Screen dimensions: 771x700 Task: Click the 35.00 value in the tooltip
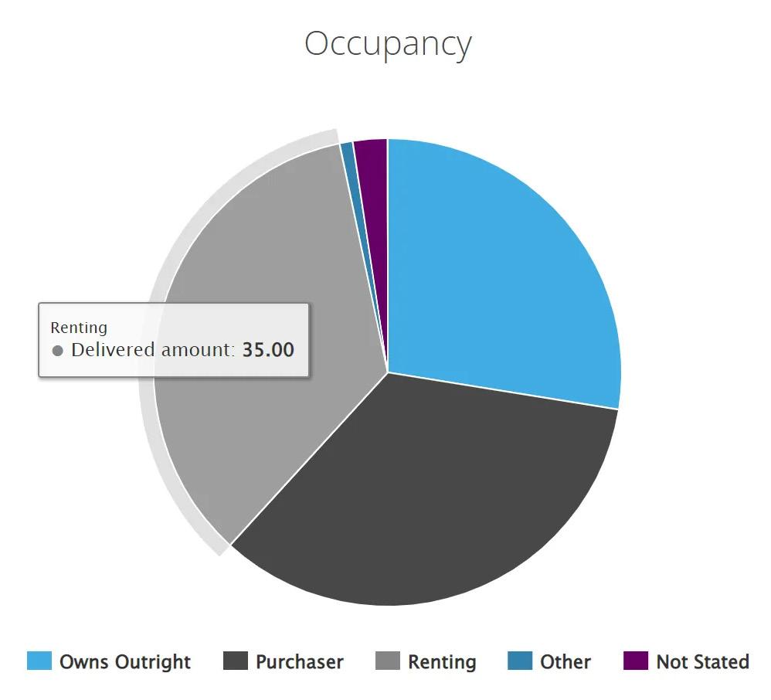[x=268, y=350]
